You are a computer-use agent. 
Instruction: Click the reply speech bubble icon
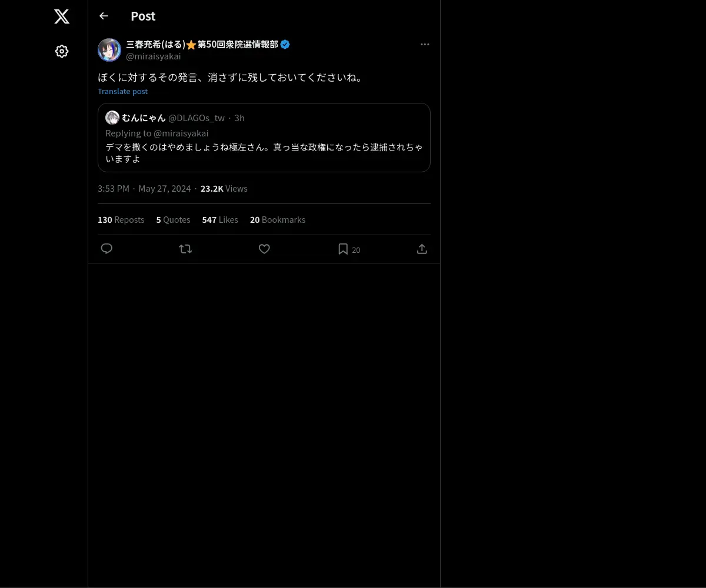[106, 249]
